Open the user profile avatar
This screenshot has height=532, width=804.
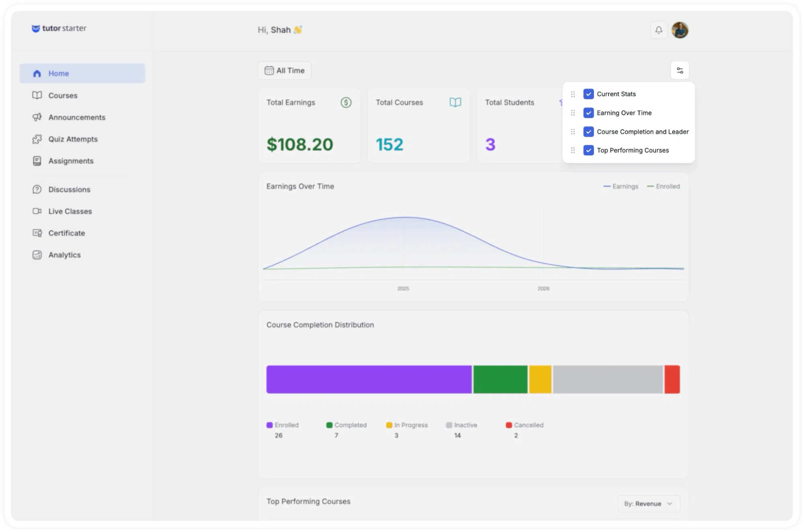point(680,30)
